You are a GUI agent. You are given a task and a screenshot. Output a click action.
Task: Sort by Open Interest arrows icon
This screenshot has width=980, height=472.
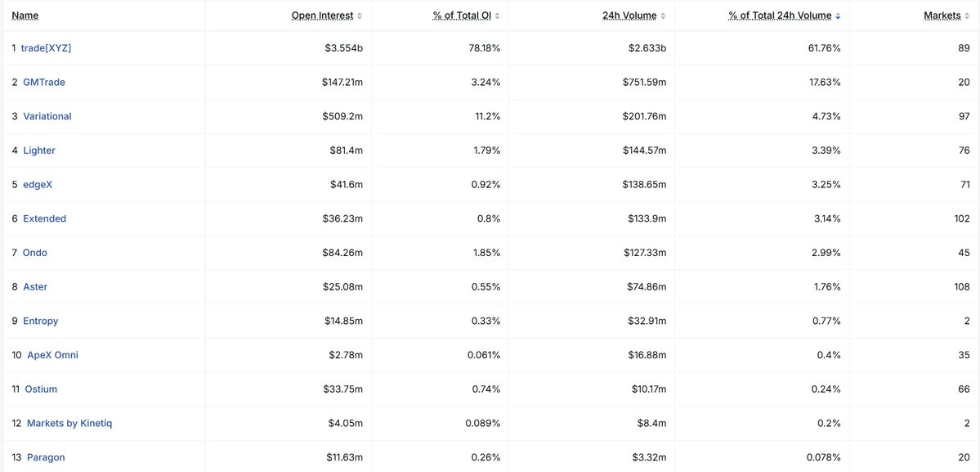(360, 16)
